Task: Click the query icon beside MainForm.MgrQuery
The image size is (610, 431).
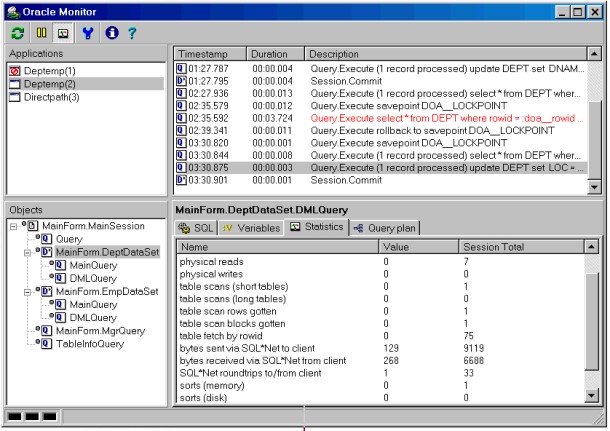Action: [x=47, y=331]
